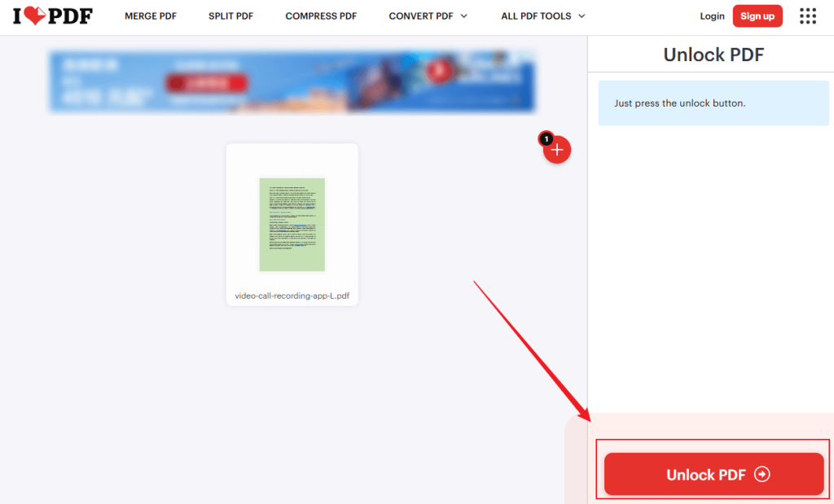Click the Login link
Screen dimensions: 834x504
pyautogui.click(x=712, y=15)
